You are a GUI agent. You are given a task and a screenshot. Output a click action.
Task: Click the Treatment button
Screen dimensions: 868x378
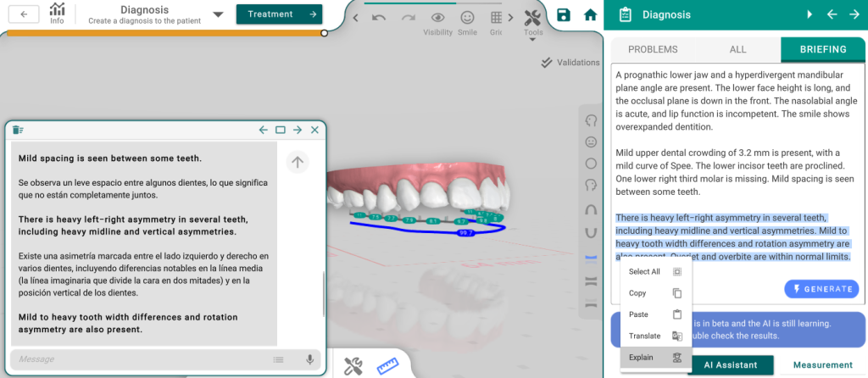[x=279, y=14]
